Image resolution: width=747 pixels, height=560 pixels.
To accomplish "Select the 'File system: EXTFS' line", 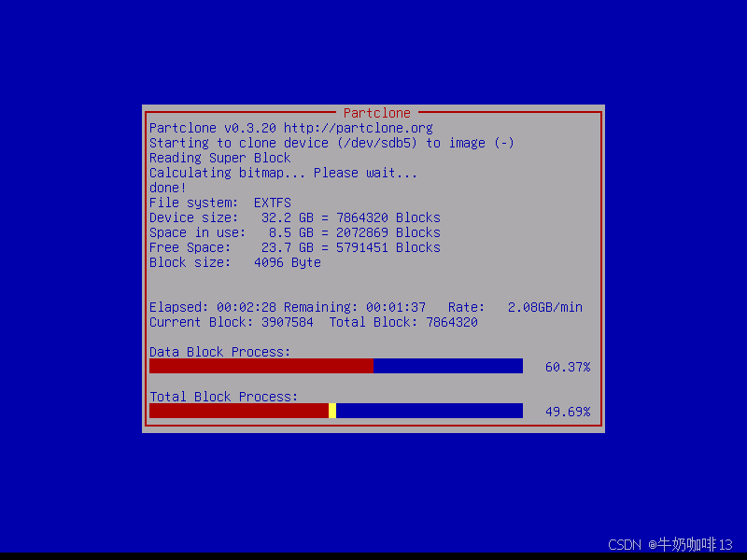I will pos(220,203).
